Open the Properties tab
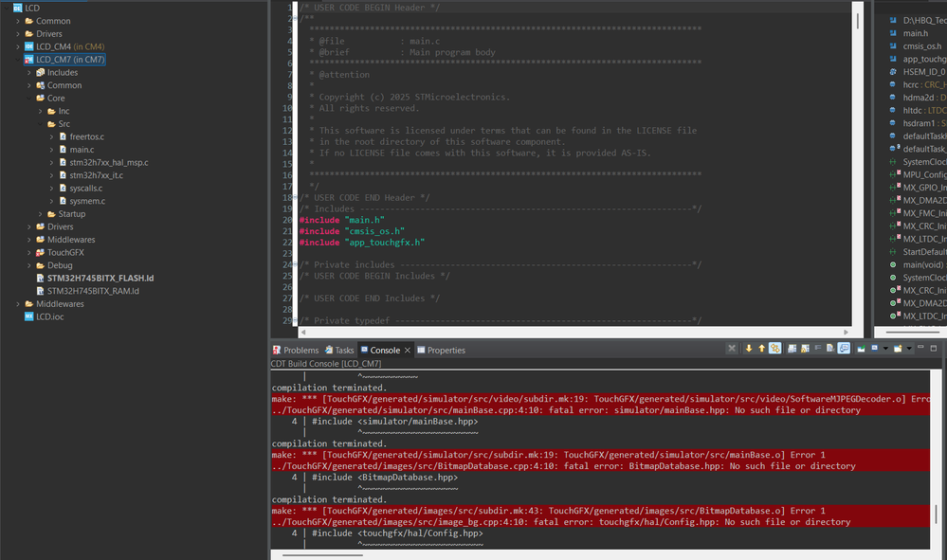The image size is (947, 560). [x=442, y=350]
